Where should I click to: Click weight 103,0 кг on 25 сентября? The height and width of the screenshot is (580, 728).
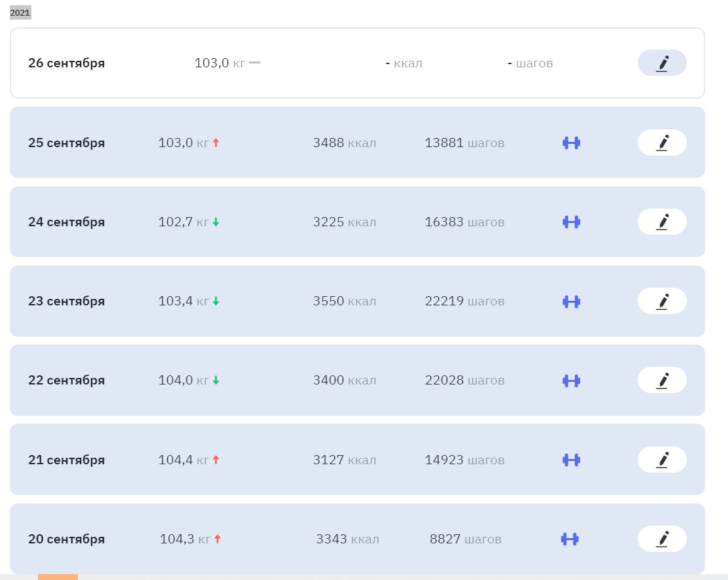[x=183, y=143]
